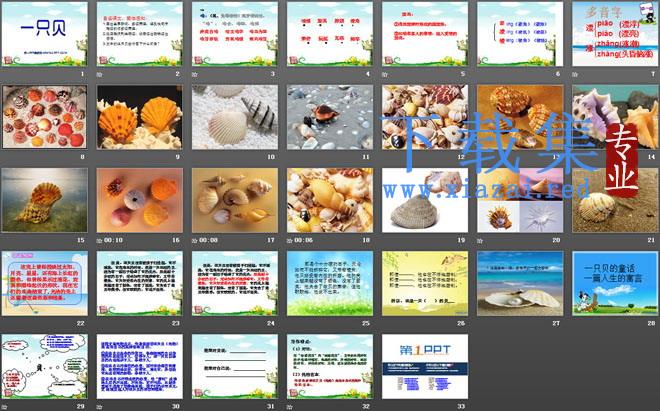
Task: Select slide 10 white shells on sand thumbnail
Action: (x=235, y=117)
